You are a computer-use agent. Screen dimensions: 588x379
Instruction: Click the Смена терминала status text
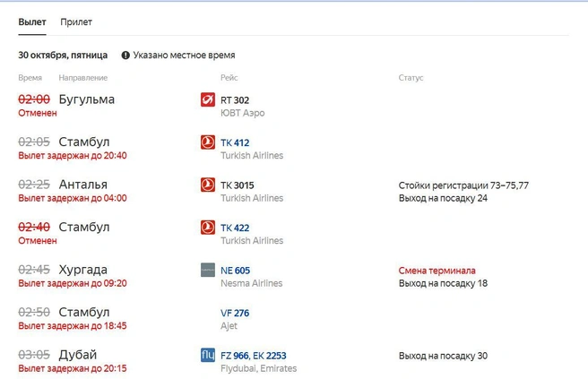point(437,271)
